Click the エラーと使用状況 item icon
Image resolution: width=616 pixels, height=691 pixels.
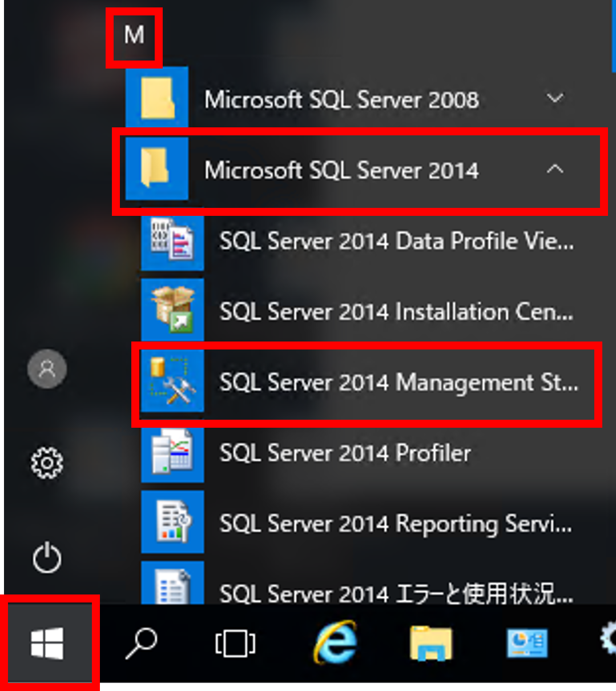(172, 583)
